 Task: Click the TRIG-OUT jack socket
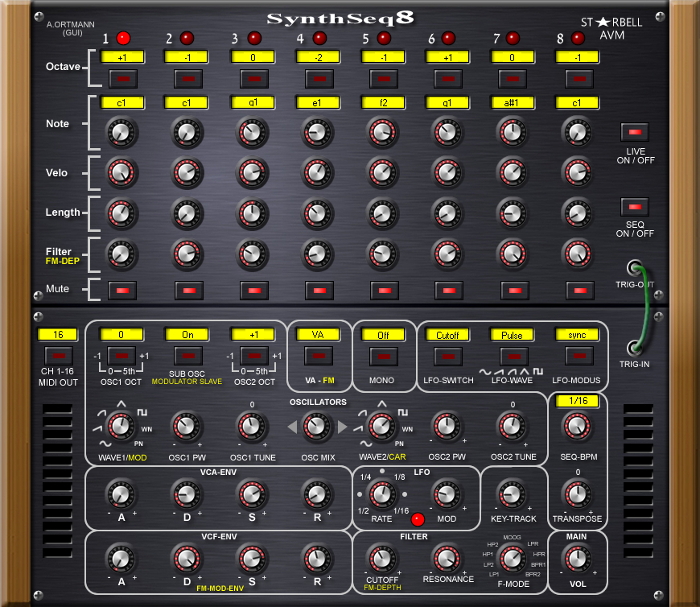(x=634, y=268)
